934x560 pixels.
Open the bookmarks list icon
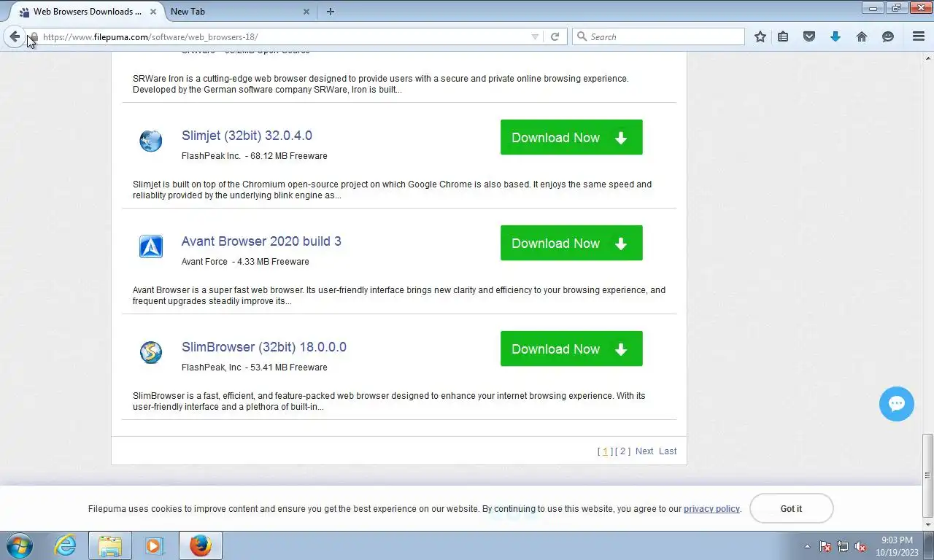pos(783,36)
